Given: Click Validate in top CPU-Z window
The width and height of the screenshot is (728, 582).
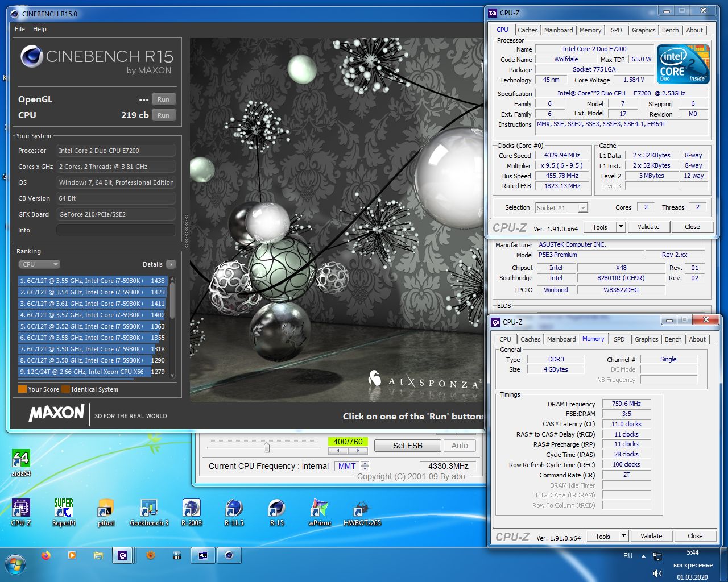Looking at the screenshot, I should (x=648, y=227).
